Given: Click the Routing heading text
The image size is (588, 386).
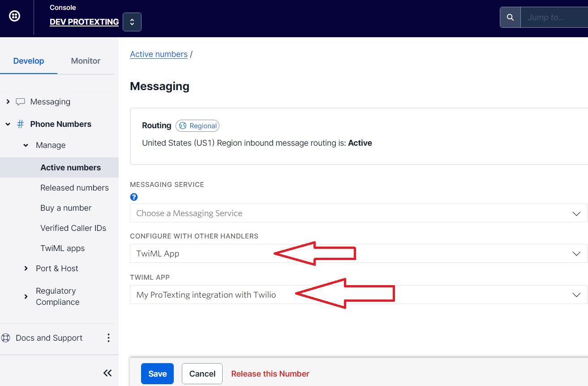Looking at the screenshot, I should [x=156, y=126].
